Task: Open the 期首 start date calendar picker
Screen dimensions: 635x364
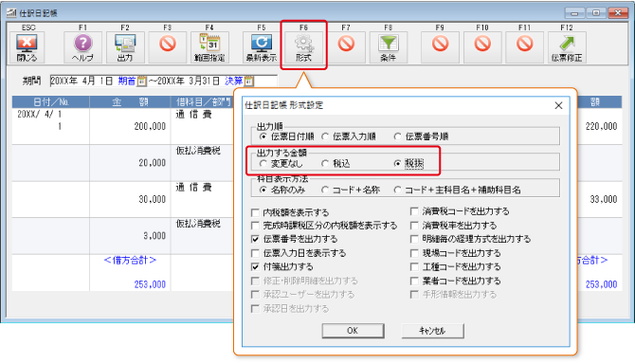Action: (142, 81)
